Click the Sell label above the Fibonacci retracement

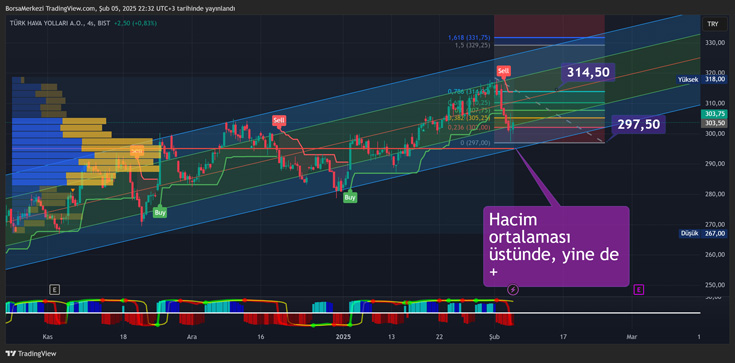[503, 71]
